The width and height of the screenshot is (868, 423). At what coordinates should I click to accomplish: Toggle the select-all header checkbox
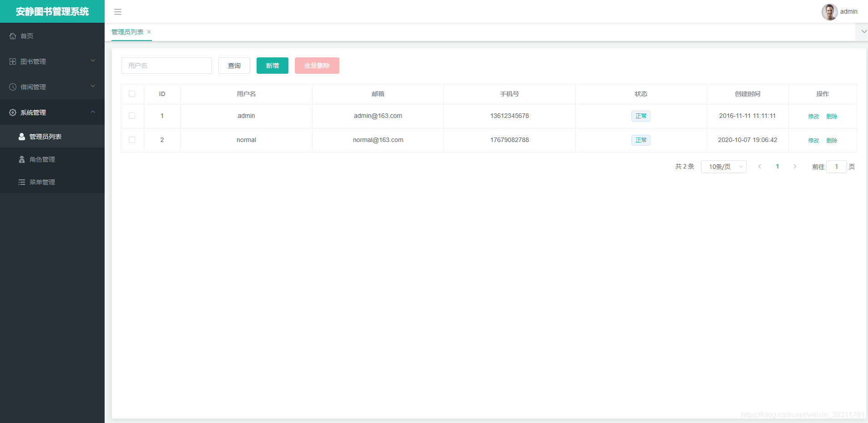pos(132,94)
